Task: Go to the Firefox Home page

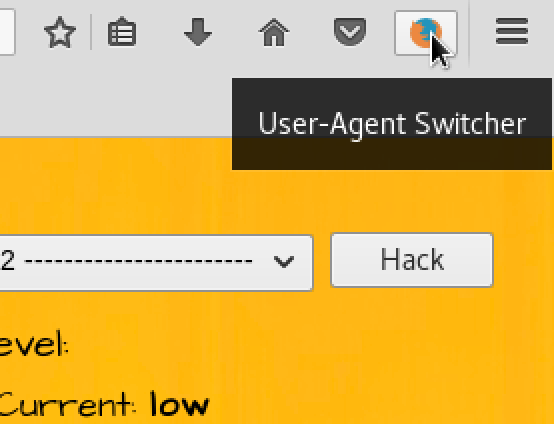Action: click(274, 32)
